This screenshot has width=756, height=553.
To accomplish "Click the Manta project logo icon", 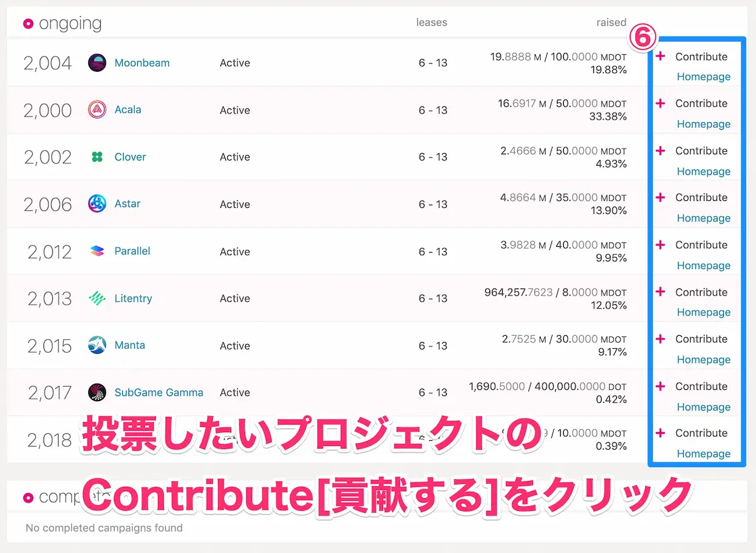I will click(x=97, y=345).
